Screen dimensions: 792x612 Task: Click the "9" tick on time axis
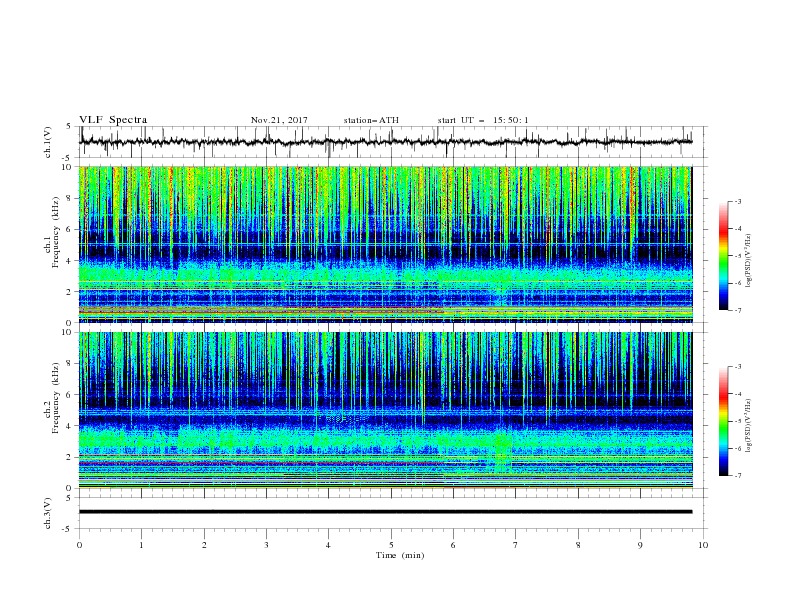640,545
